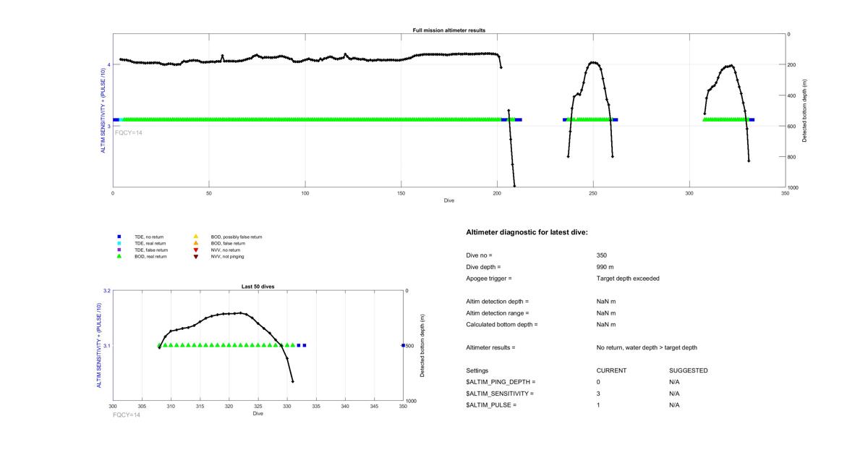Click the 'FQCY=14' label below Last 50 dives plot

pyautogui.click(x=126, y=415)
